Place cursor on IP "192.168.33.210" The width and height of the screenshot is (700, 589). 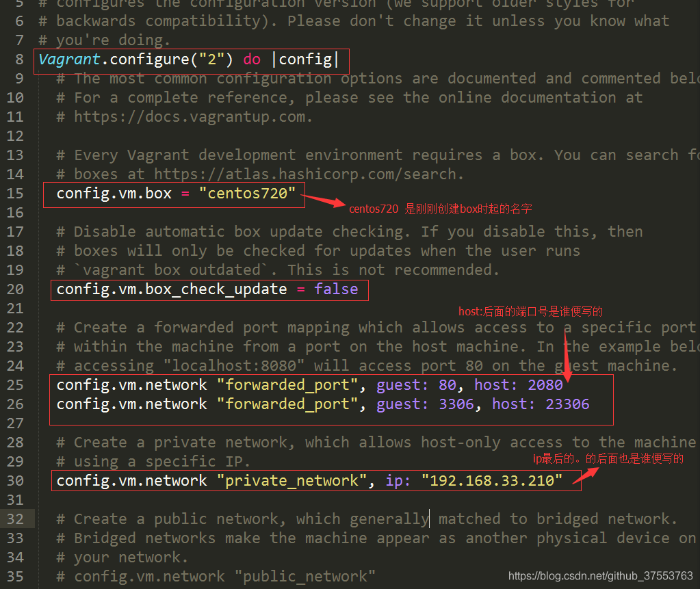tap(492, 481)
